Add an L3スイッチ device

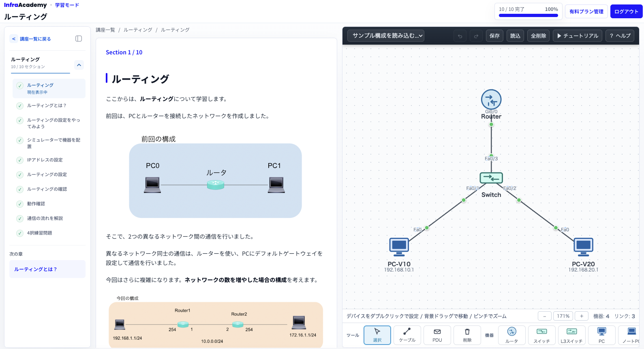(x=572, y=335)
